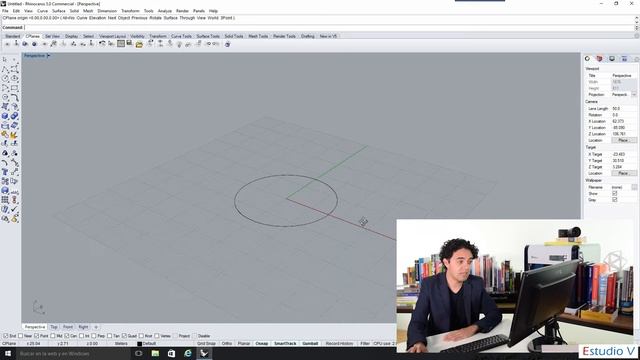Image resolution: width=640 pixels, height=360 pixels.
Task: Toggle the Near osnap checkbox
Action: (x=20, y=336)
